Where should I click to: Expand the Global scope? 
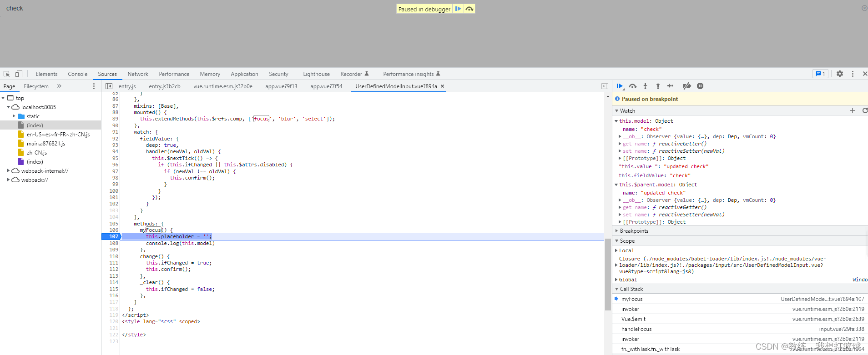tap(616, 280)
